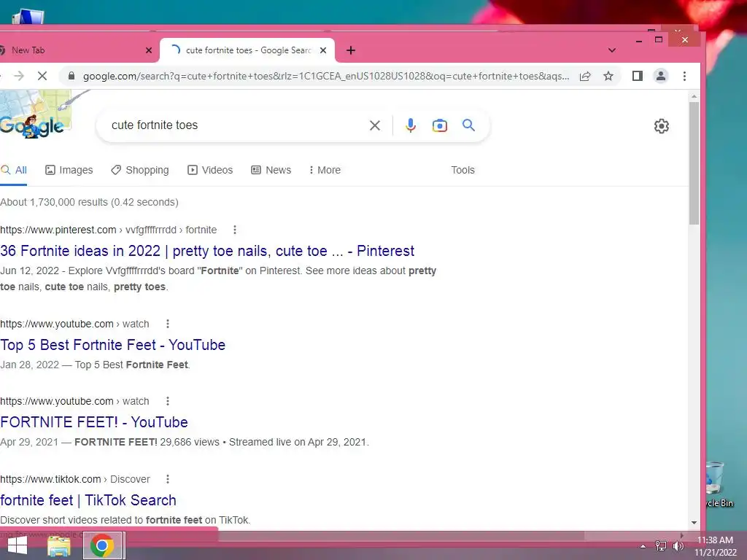Close the New Tab tab
Viewport: 747px width, 560px height.
point(149,50)
